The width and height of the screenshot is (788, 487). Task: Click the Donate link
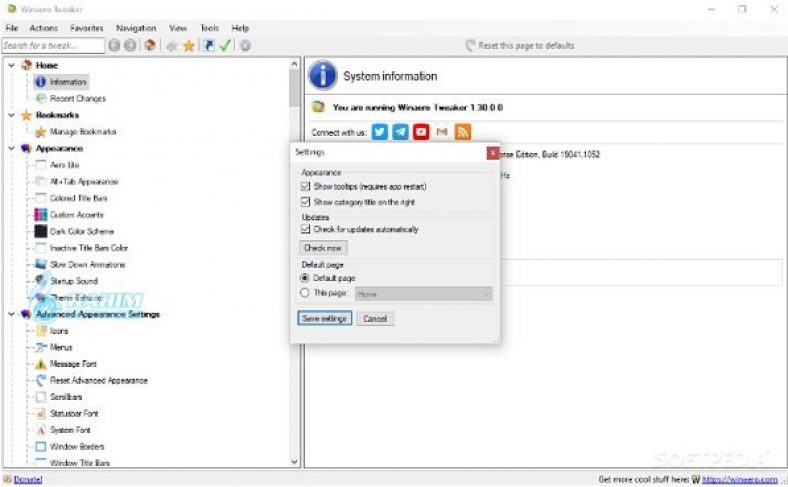coord(28,479)
